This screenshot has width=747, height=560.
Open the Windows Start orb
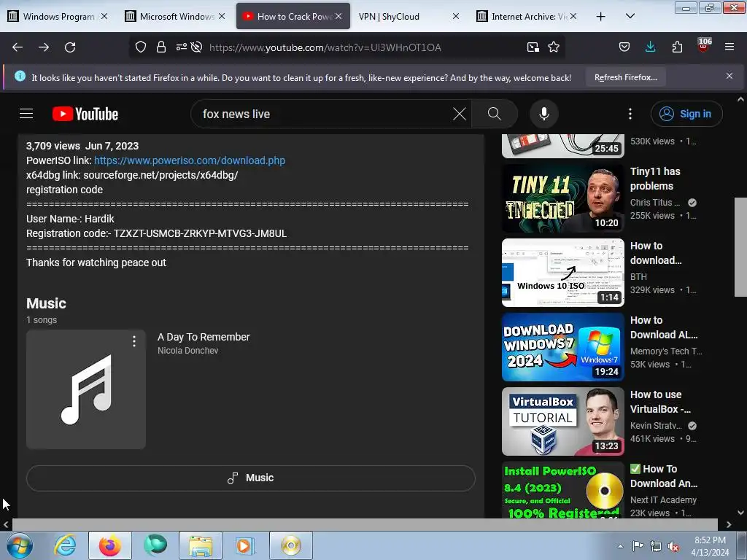click(x=20, y=545)
